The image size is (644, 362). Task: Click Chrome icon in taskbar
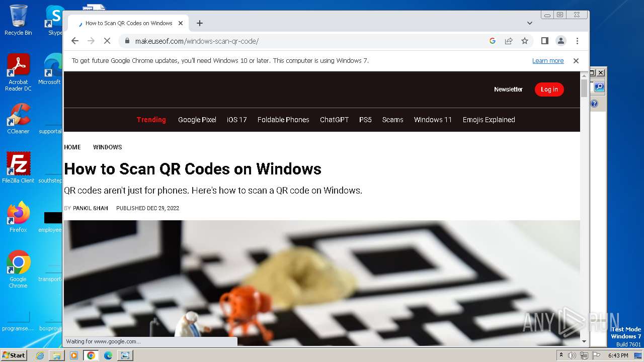[x=91, y=355]
